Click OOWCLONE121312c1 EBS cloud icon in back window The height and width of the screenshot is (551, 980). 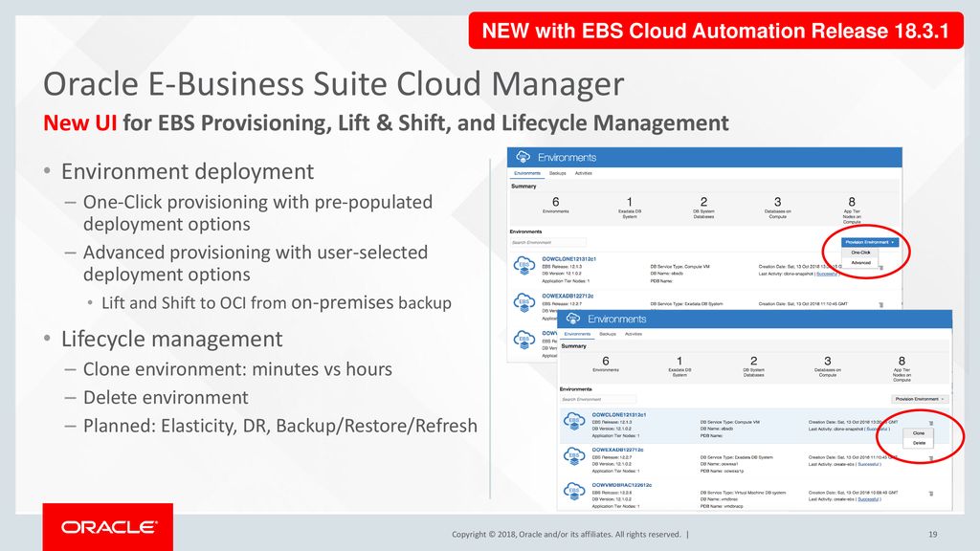pos(524,266)
